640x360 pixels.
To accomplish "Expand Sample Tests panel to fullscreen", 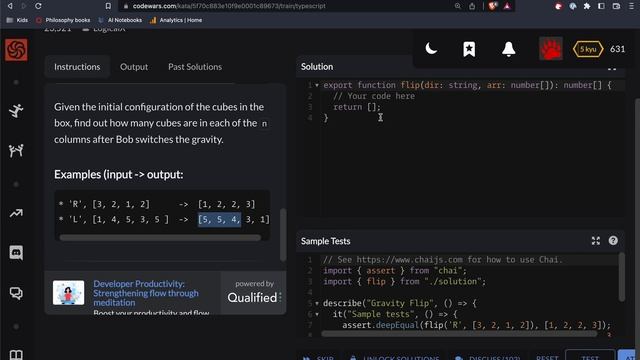I will click(596, 241).
